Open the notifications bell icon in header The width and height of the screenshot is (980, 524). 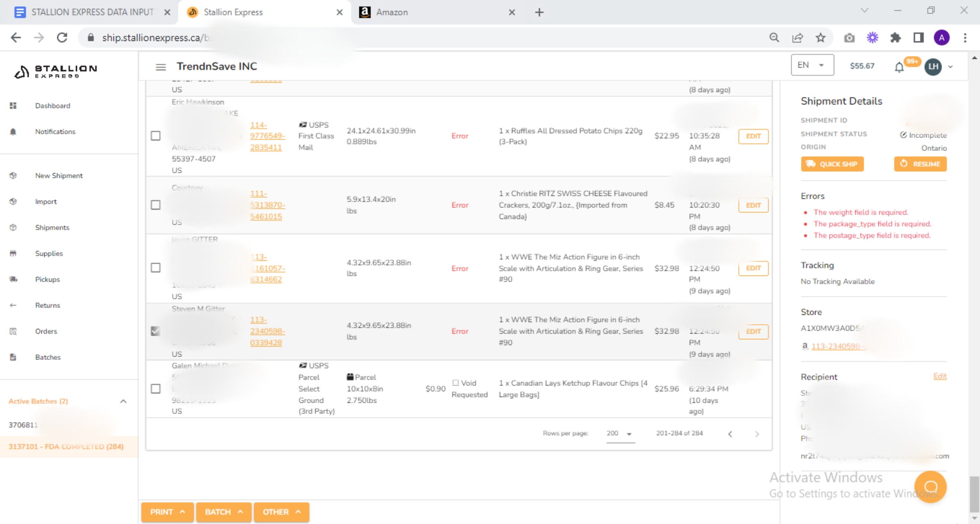click(x=899, y=67)
